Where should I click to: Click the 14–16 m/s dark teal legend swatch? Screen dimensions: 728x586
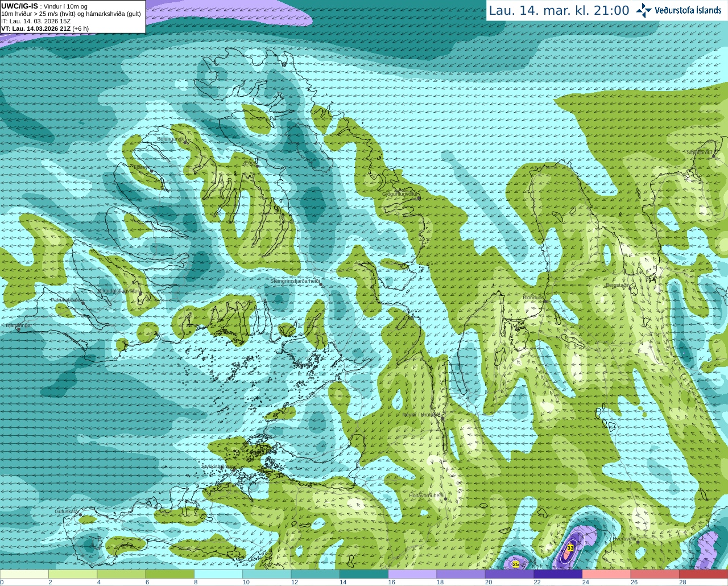tap(364, 574)
